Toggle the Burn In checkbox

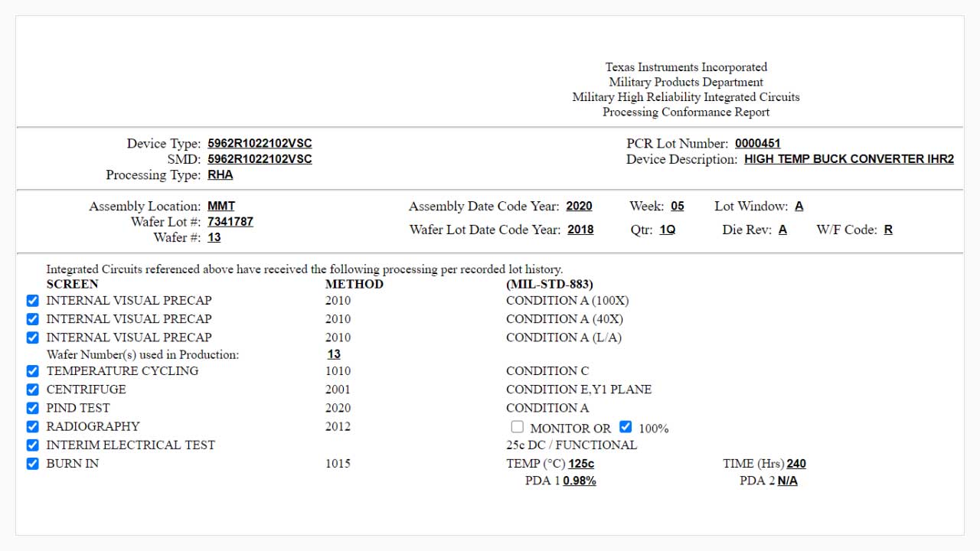coord(32,463)
